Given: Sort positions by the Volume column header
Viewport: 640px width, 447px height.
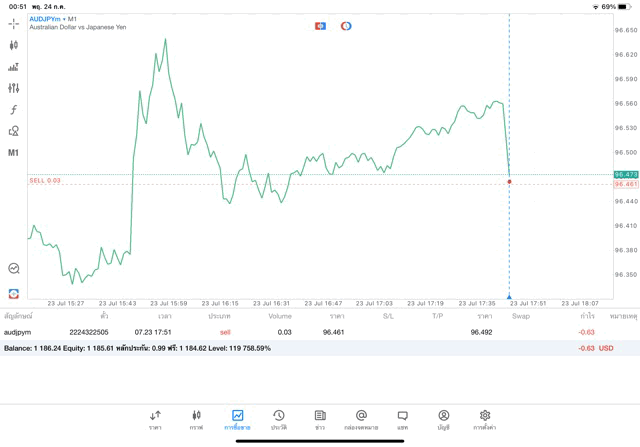Looking at the screenshot, I should pos(280,316).
